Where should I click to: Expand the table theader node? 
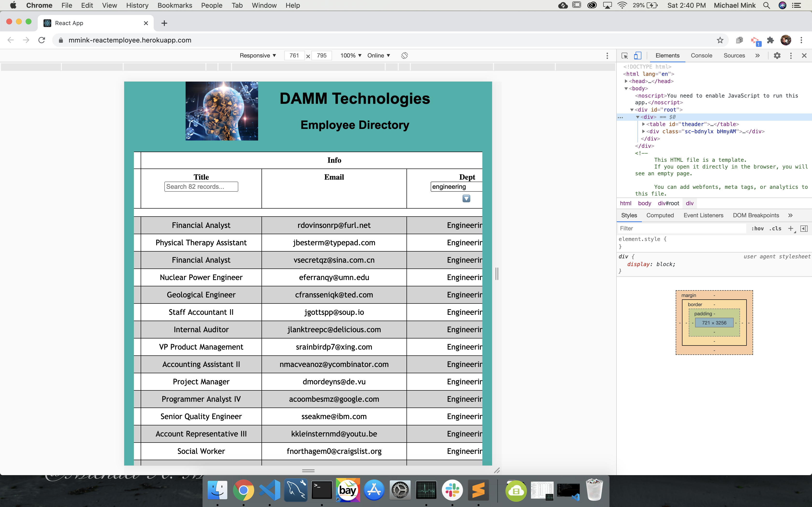point(644,124)
